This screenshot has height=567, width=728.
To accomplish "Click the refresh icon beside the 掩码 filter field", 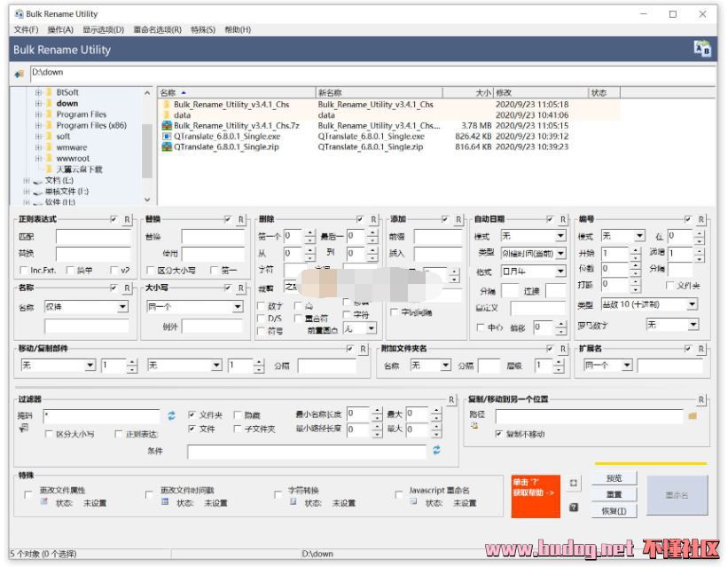I will tap(171, 415).
